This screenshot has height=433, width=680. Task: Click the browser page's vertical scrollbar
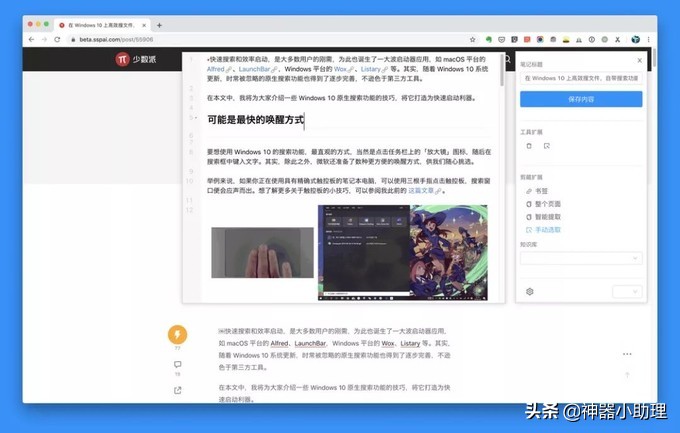coord(654,59)
